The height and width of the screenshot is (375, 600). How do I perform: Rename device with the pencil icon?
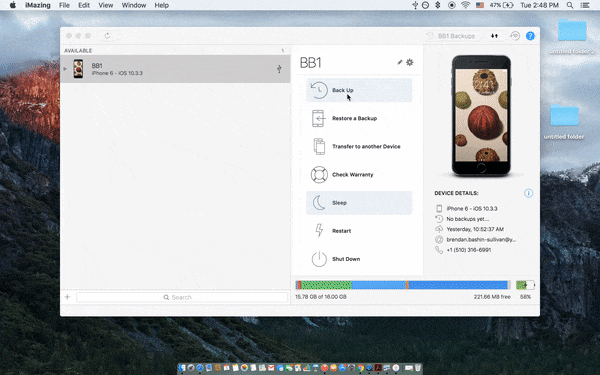(399, 62)
